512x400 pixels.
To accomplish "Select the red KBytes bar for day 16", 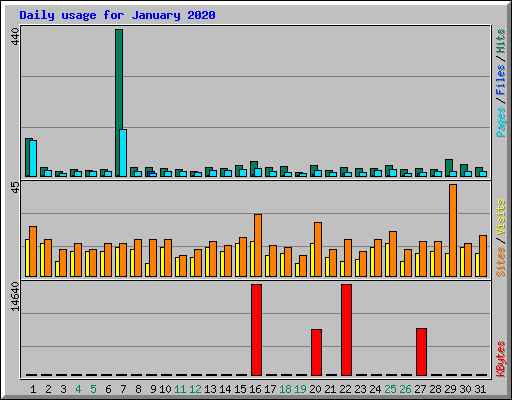I will pyautogui.click(x=256, y=330).
